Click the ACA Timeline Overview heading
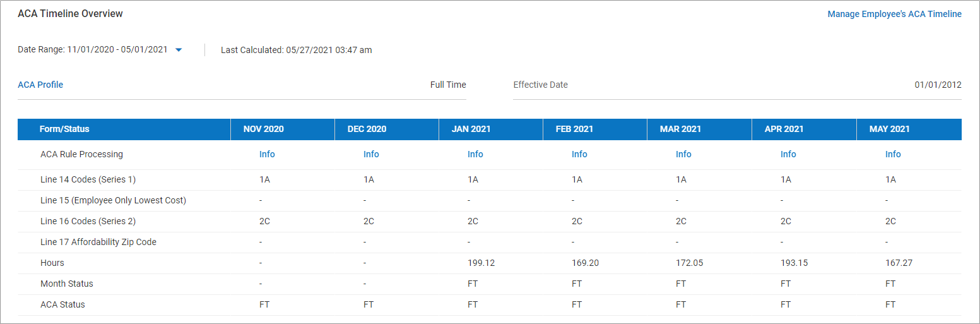Screen dimensions: 980x324 pyautogui.click(x=70, y=13)
